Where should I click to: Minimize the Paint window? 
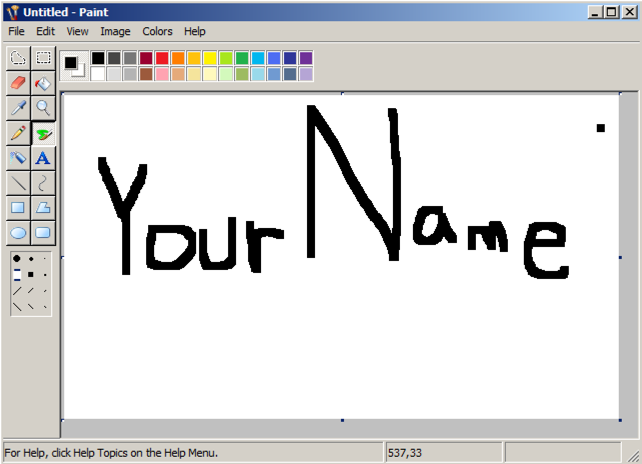[x=595, y=12]
